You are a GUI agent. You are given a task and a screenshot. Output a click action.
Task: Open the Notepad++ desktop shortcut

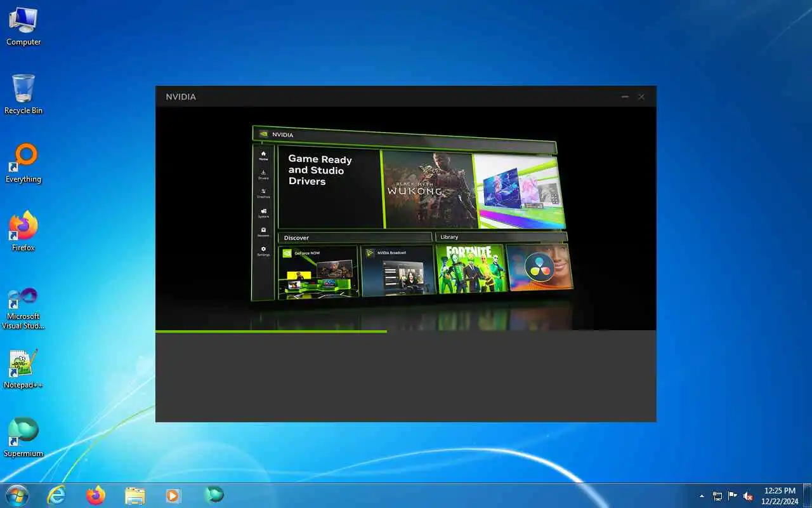[23, 368]
